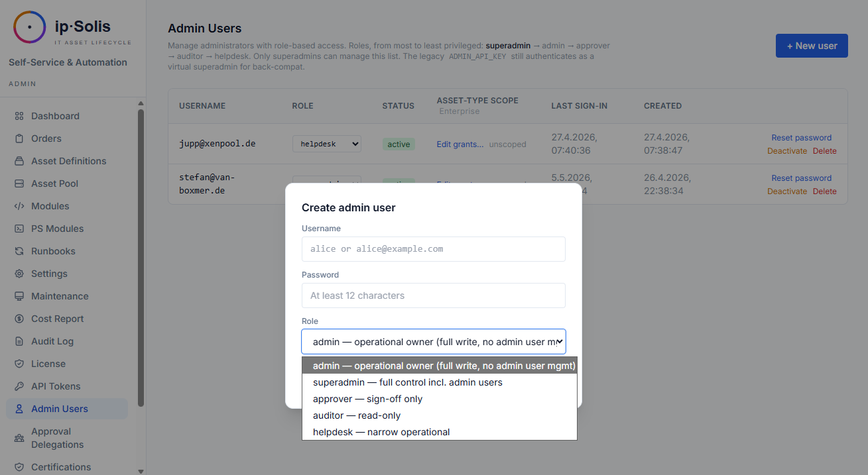Screen dimensions: 868x475
Task: Open role dropdown for jupp@xenpool.de
Action: click(327, 144)
